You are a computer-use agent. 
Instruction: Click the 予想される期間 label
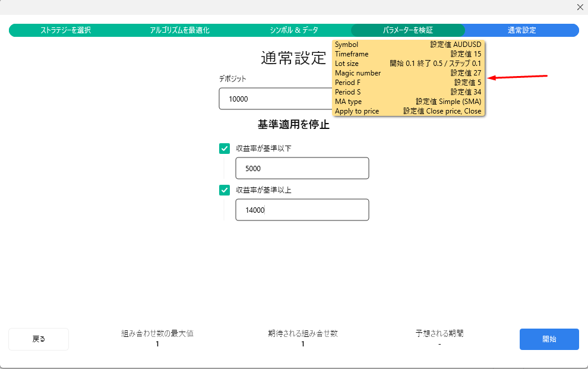point(440,333)
